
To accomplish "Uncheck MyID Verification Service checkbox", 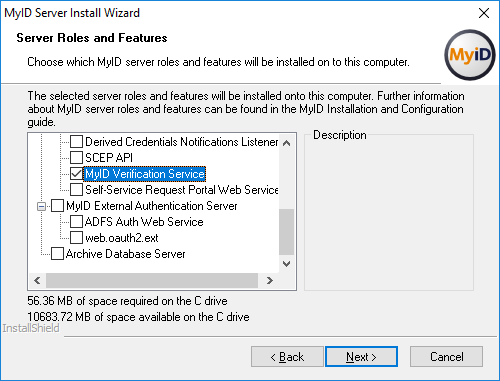I will point(76,174).
